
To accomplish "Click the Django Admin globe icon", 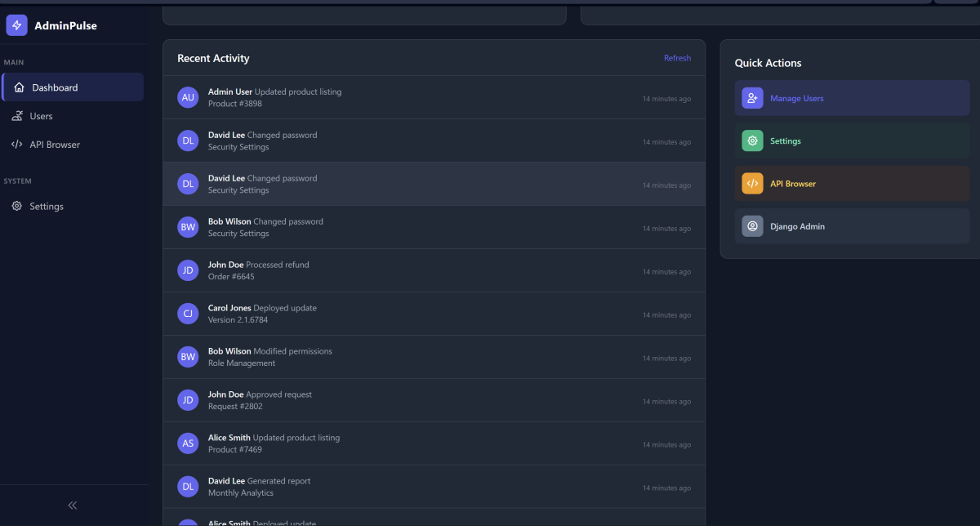I will (x=751, y=226).
